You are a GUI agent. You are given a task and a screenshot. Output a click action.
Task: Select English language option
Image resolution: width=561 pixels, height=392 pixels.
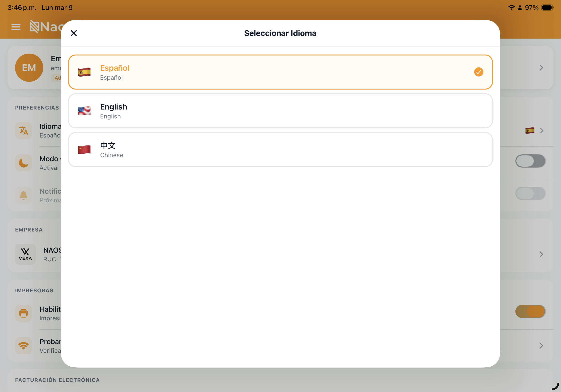point(280,111)
